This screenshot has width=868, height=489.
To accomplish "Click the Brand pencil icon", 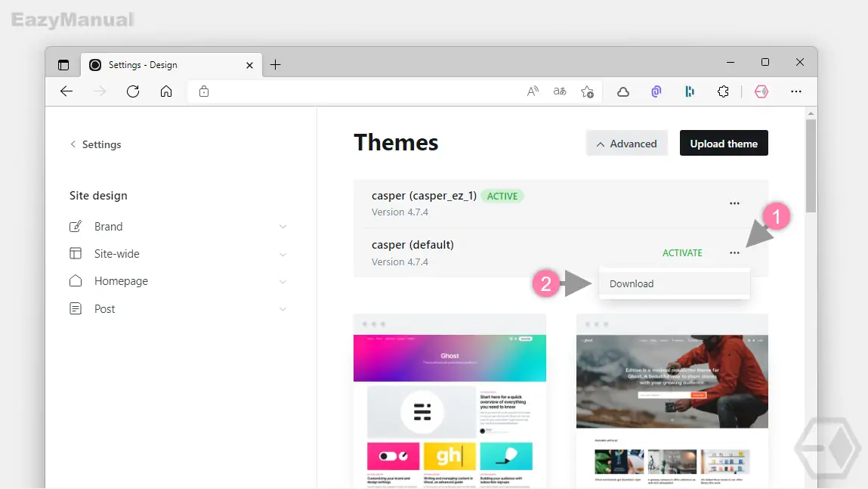I will click(76, 227).
